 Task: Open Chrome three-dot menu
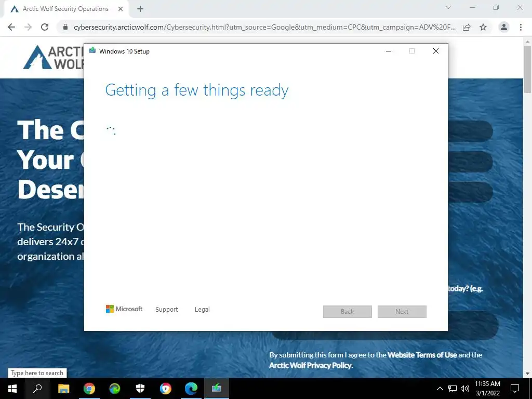pyautogui.click(x=521, y=27)
